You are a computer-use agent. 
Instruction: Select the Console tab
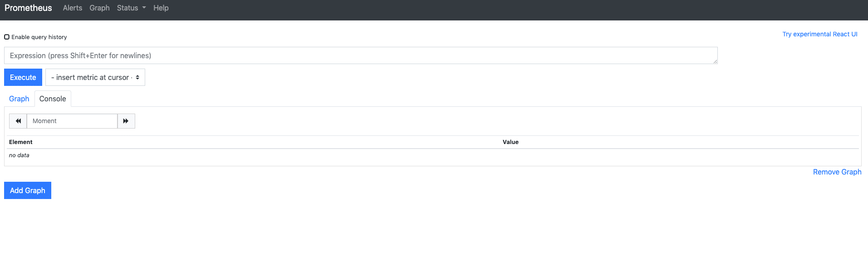tap(53, 99)
